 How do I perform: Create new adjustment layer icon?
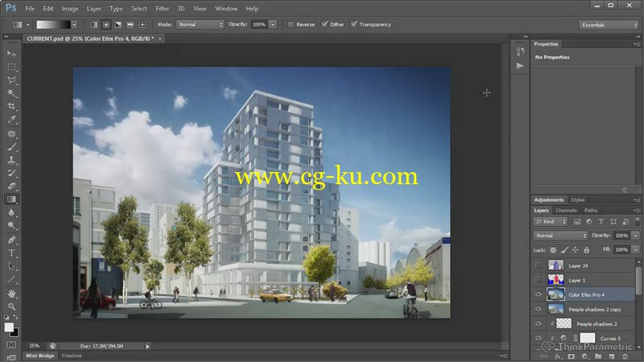click(x=585, y=356)
